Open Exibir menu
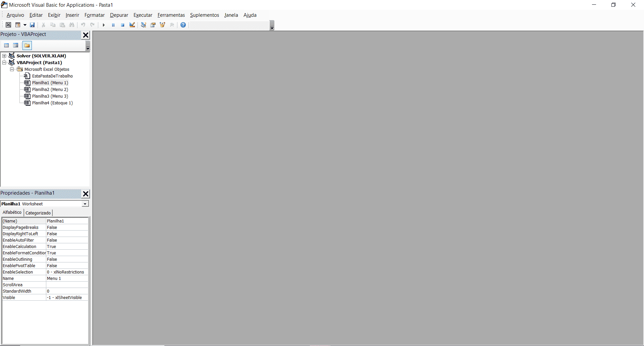644x346 pixels. 54,15
